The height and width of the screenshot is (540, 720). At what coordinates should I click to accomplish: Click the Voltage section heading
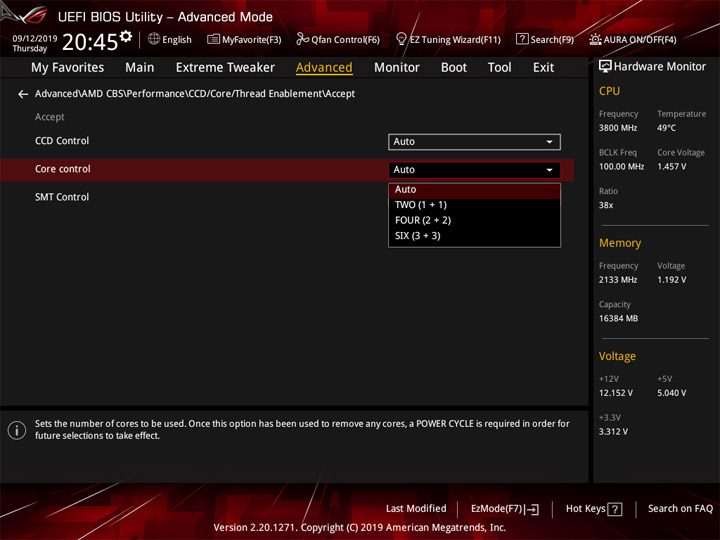point(617,356)
